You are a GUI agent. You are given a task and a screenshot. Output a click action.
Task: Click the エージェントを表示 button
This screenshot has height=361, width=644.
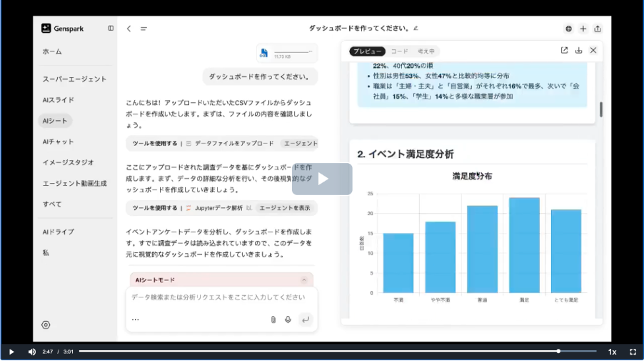pyautogui.click(x=284, y=208)
